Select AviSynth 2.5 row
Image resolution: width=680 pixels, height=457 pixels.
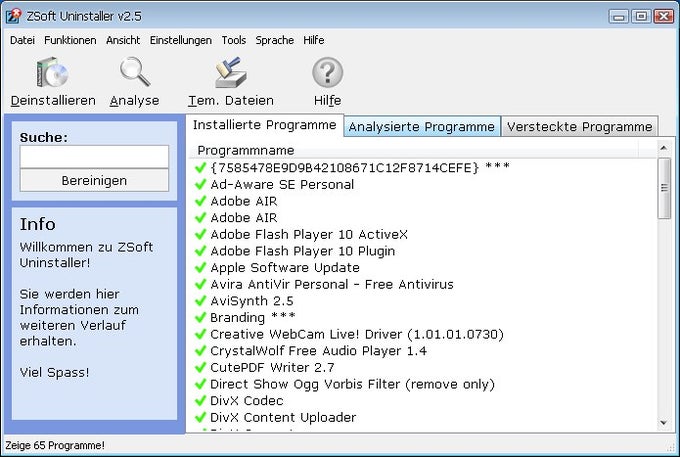coord(423,300)
